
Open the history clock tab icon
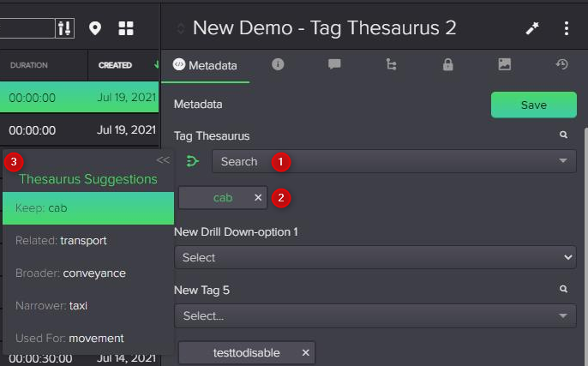(562, 65)
